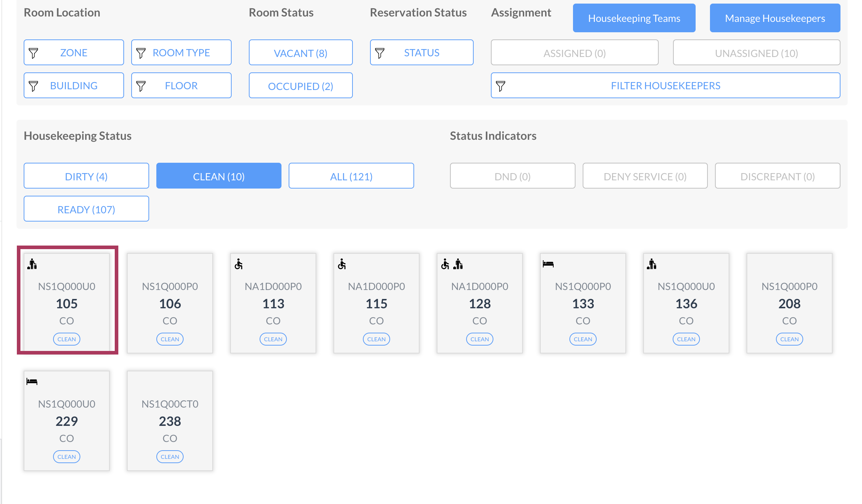Click wheelchair icon on room 115 card
The width and height of the screenshot is (862, 504).
[342, 264]
